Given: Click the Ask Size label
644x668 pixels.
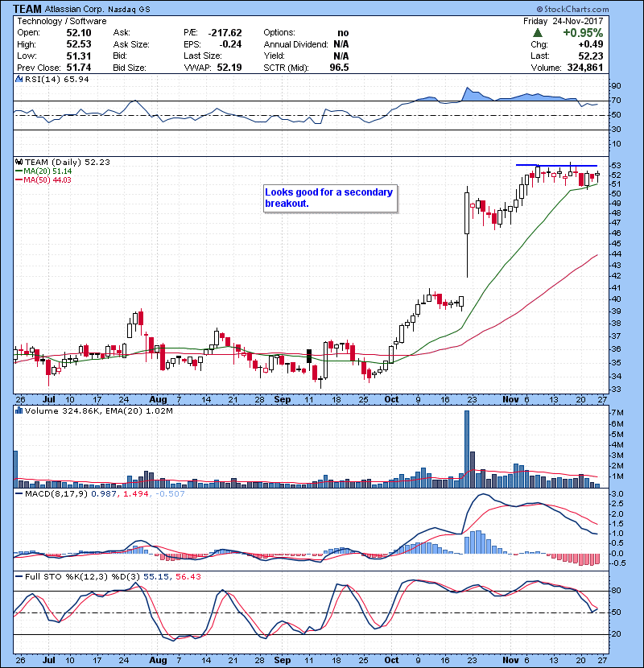Looking at the screenshot, I should (131, 44).
